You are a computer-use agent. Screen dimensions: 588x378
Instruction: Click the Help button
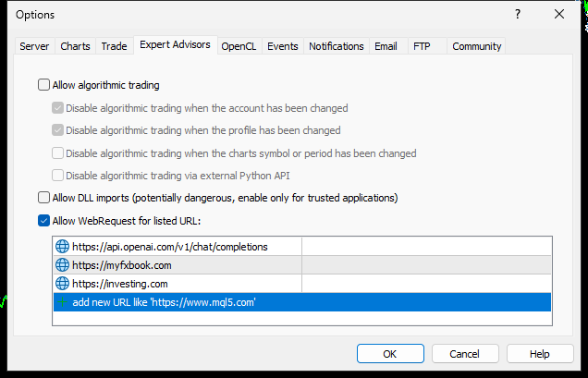click(x=540, y=353)
